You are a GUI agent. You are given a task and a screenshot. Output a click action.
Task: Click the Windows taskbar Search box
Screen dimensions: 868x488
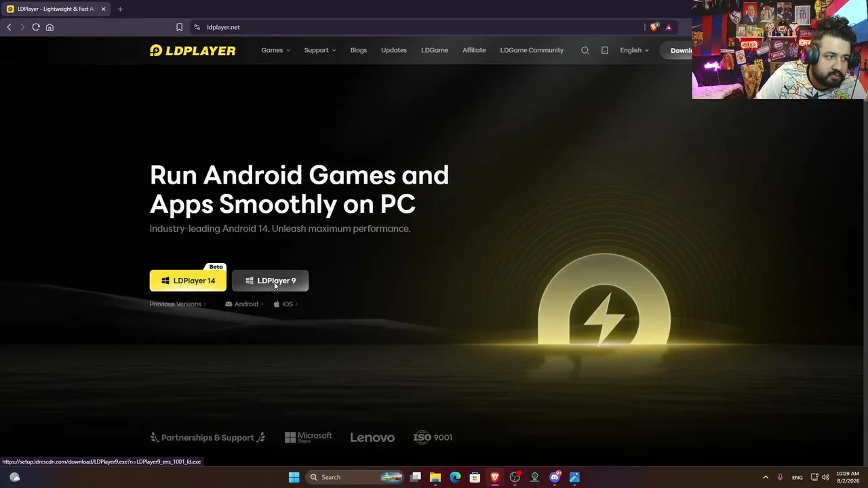coord(354,477)
